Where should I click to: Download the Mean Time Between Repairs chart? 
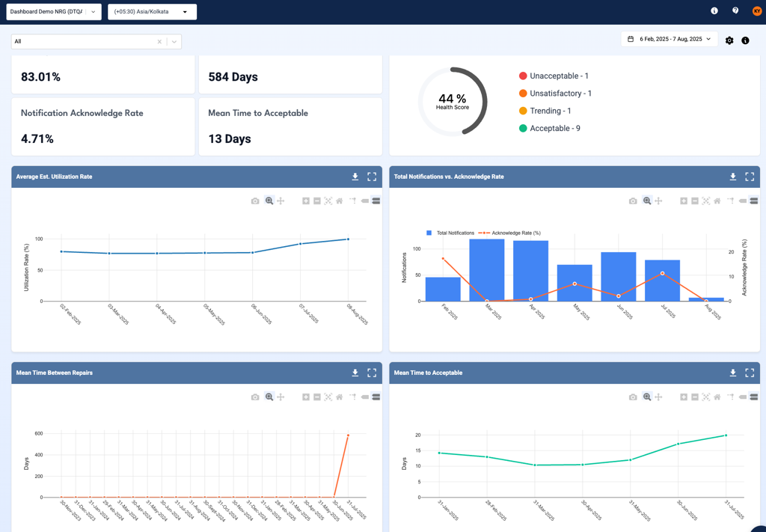pyautogui.click(x=355, y=373)
